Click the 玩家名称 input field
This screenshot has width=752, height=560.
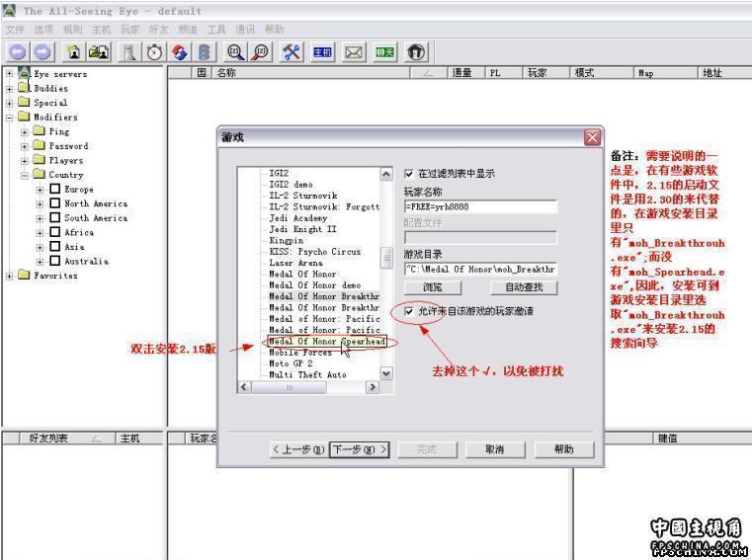[x=480, y=206]
